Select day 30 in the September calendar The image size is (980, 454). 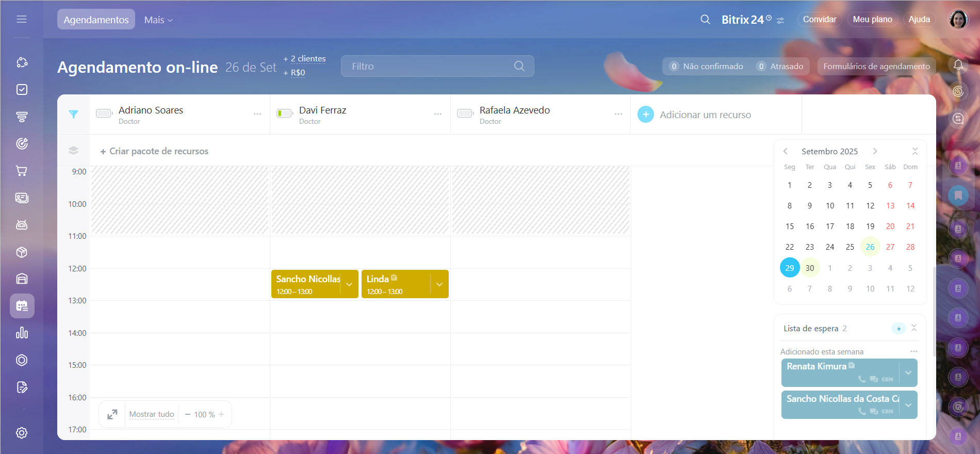coord(810,268)
